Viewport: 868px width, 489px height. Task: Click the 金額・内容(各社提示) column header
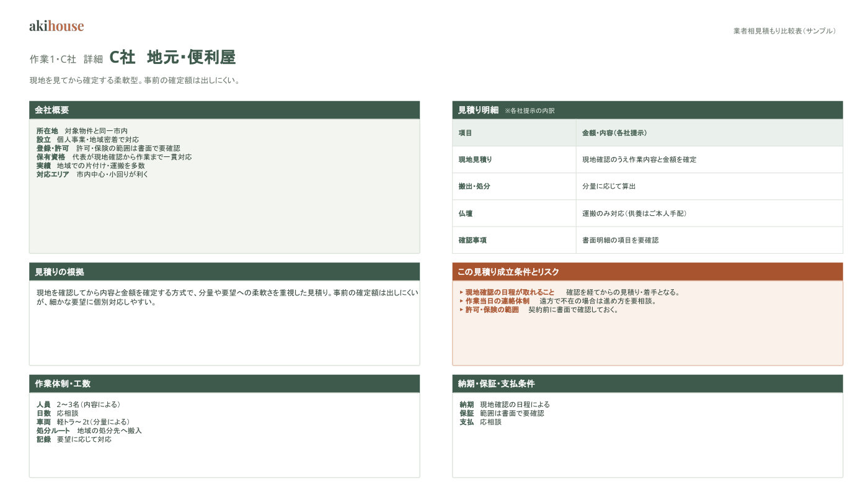click(x=709, y=133)
